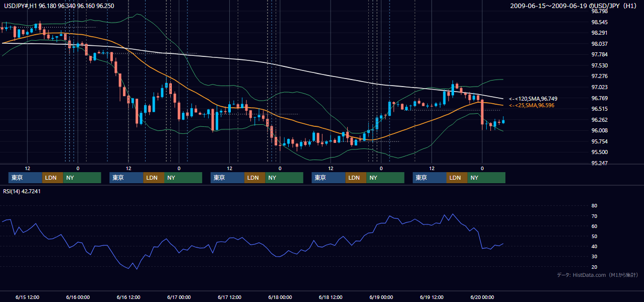Select the 6/16 12:00 time label
This screenshot has height=302, width=644.
click(x=128, y=297)
